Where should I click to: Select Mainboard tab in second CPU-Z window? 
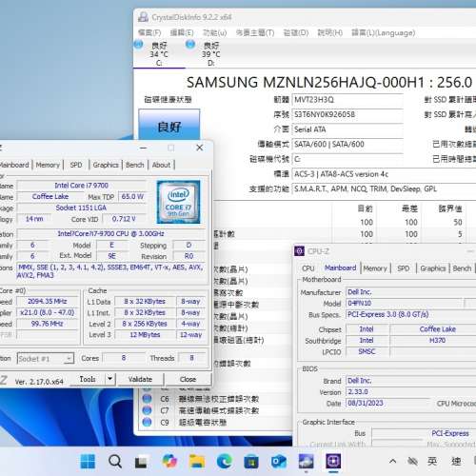click(340, 268)
